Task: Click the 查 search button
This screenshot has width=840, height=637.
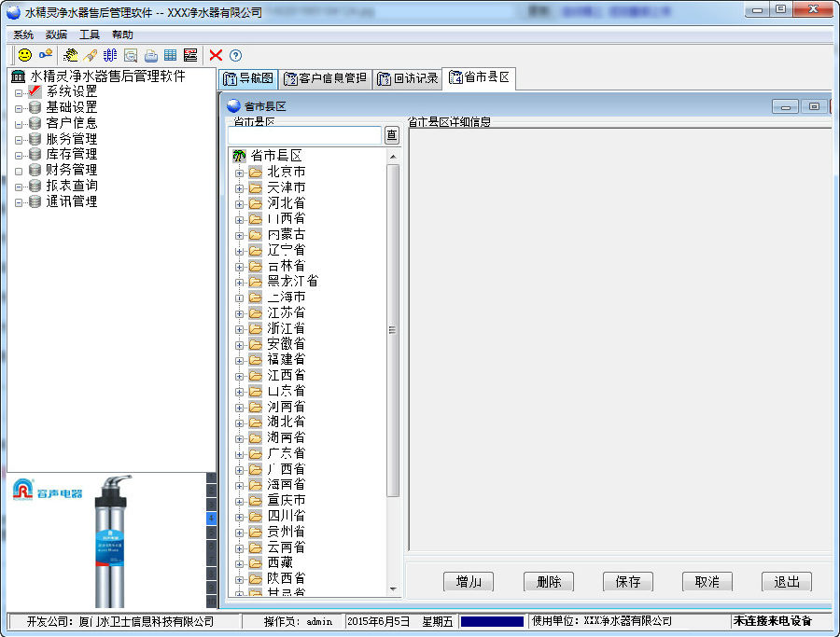Action: point(392,135)
